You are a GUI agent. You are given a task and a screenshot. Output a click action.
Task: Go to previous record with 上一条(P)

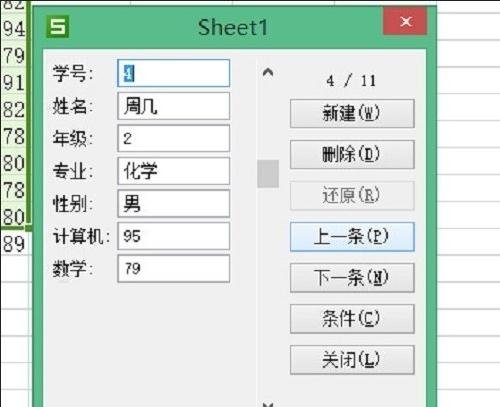pos(352,237)
